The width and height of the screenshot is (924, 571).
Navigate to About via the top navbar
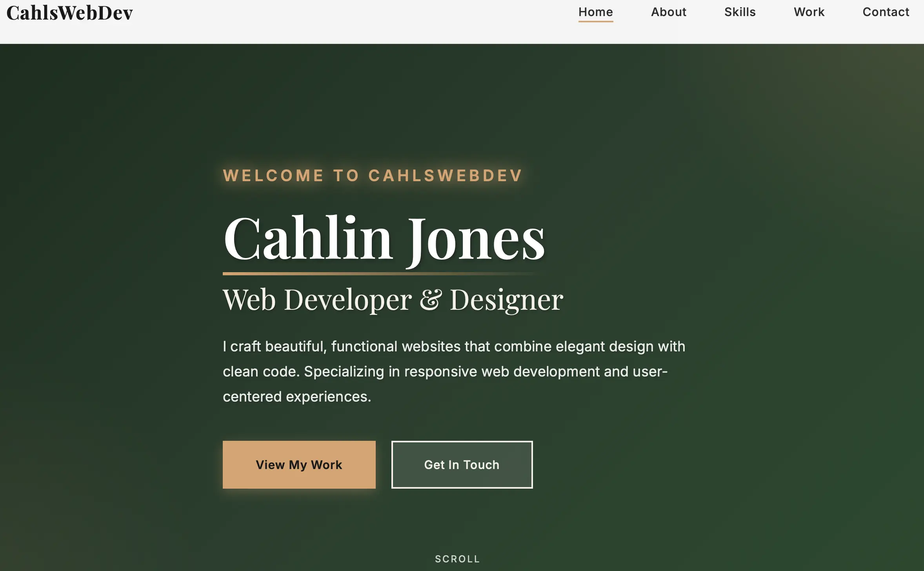click(x=668, y=12)
